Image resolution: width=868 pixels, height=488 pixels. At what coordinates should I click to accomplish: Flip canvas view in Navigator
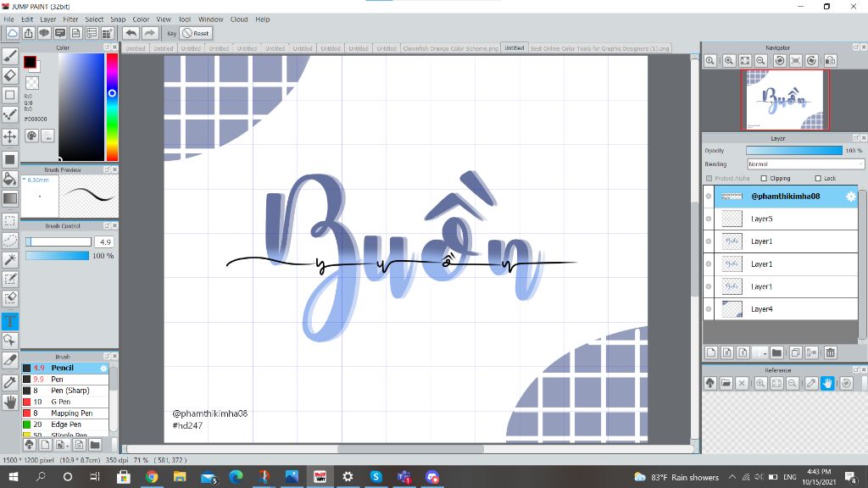(x=831, y=61)
